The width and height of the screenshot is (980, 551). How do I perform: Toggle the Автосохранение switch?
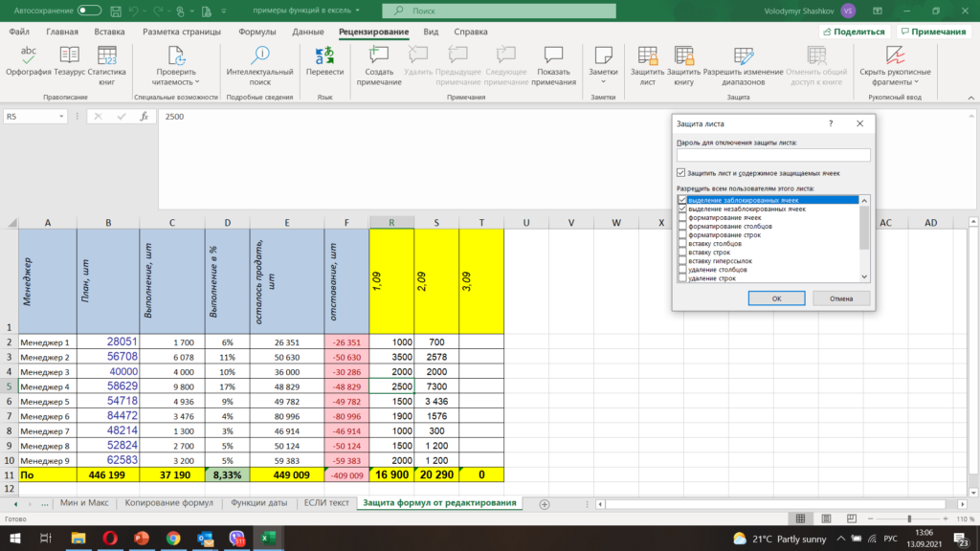[89, 11]
